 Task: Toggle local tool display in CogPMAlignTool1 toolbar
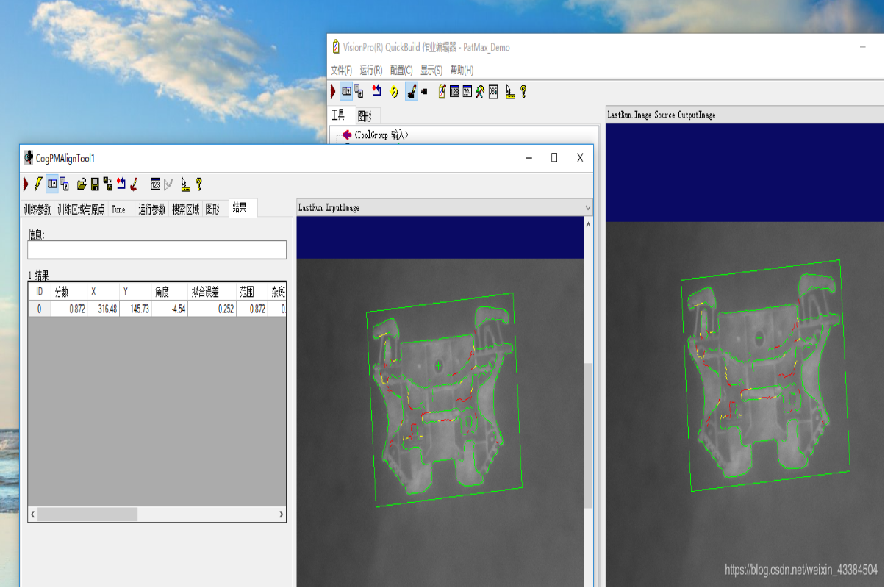pyautogui.click(x=52, y=184)
